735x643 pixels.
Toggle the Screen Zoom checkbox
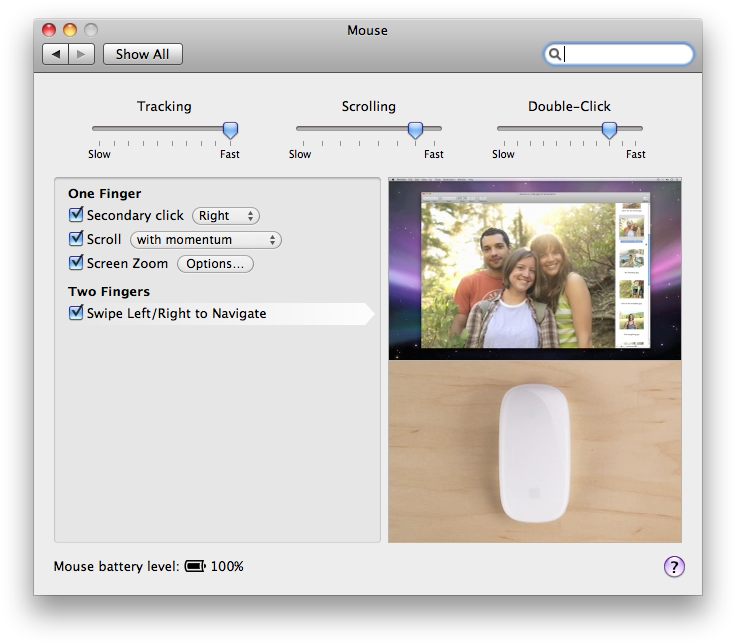76,264
